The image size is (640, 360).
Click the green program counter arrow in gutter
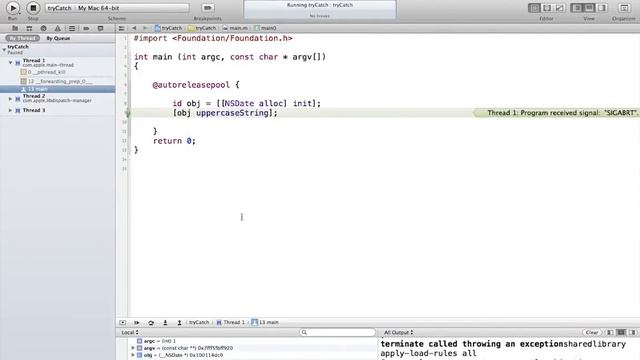127,113
